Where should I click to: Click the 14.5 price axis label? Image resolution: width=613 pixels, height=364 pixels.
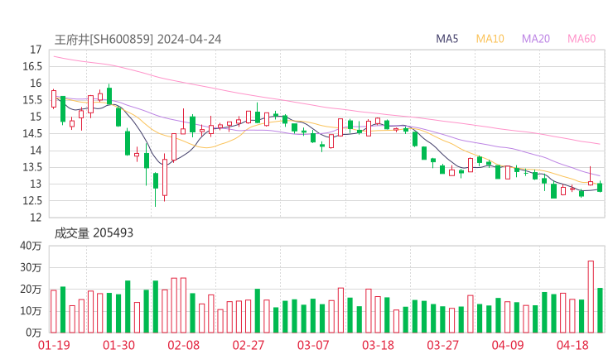(32, 133)
